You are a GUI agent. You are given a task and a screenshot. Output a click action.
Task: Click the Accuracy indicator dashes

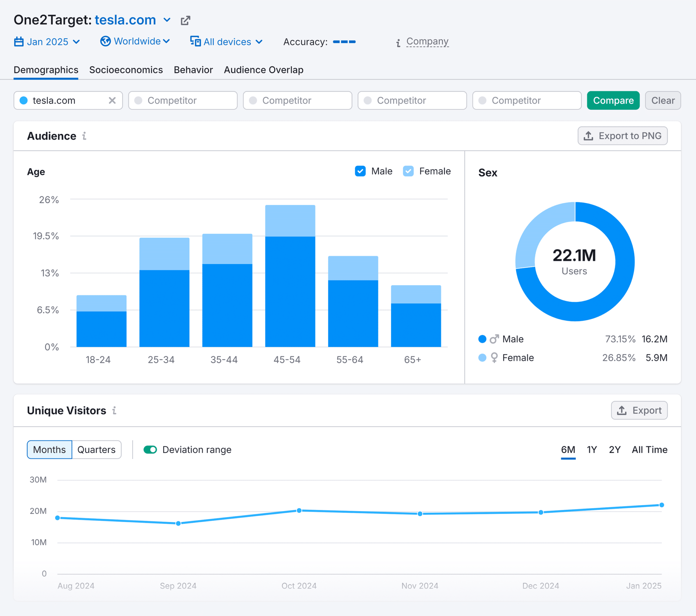coord(344,42)
